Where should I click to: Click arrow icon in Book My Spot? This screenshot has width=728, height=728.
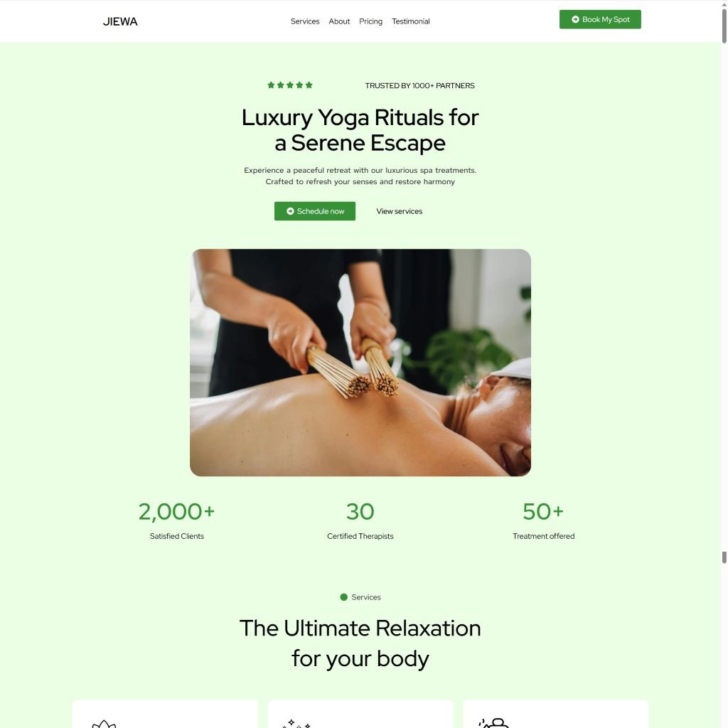(x=574, y=19)
